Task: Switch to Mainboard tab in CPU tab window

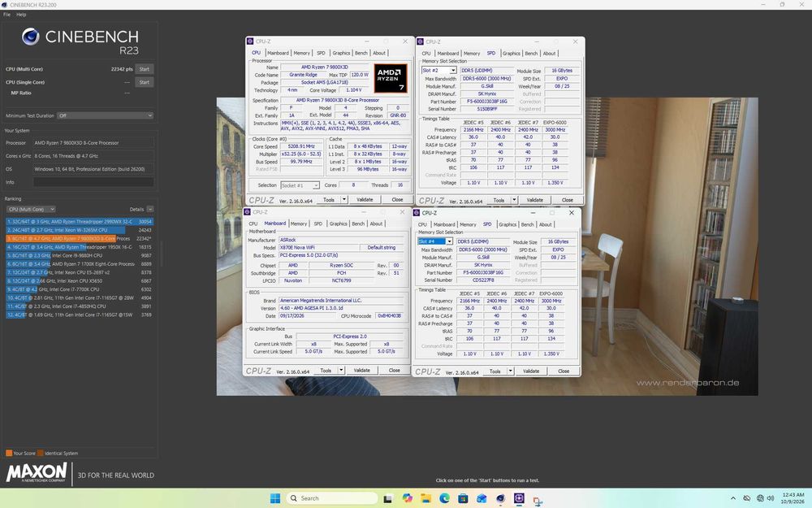Action: (x=278, y=53)
